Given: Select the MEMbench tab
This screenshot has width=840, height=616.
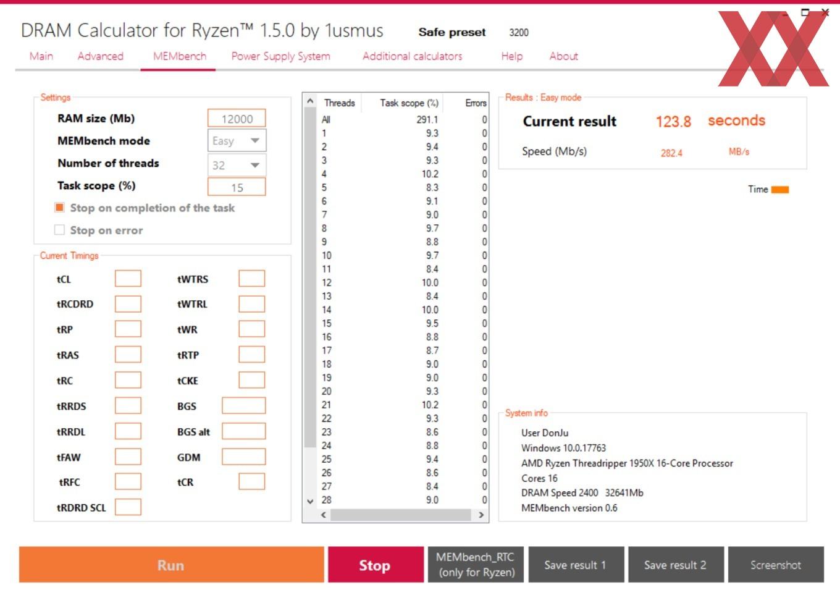Looking at the screenshot, I should [179, 56].
